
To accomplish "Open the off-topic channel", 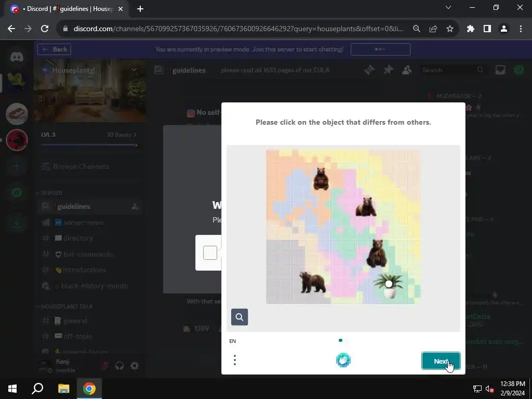I will 89,336.
